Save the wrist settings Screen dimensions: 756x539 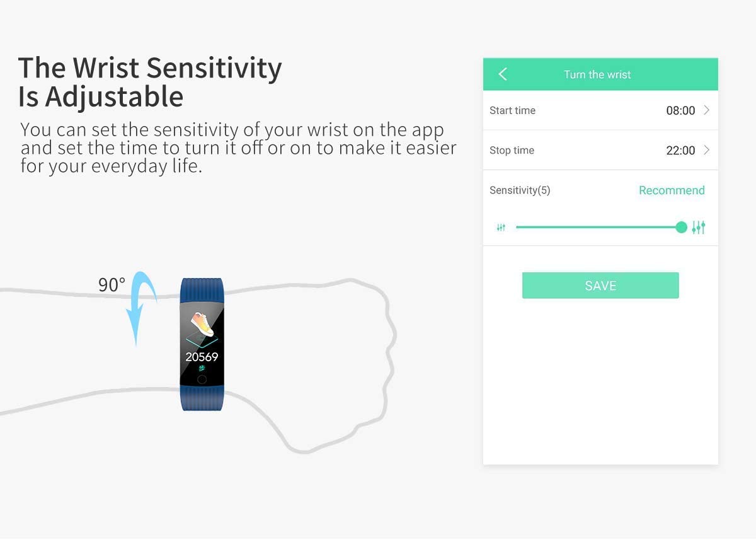[x=600, y=286]
